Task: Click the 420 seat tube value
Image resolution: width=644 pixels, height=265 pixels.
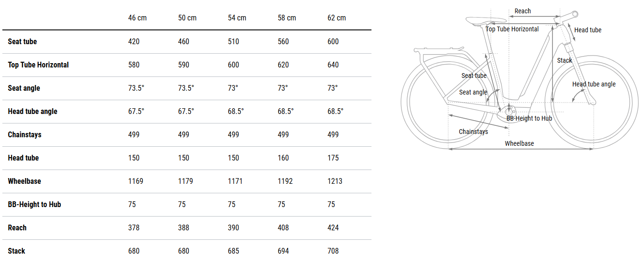Action: 134,41
